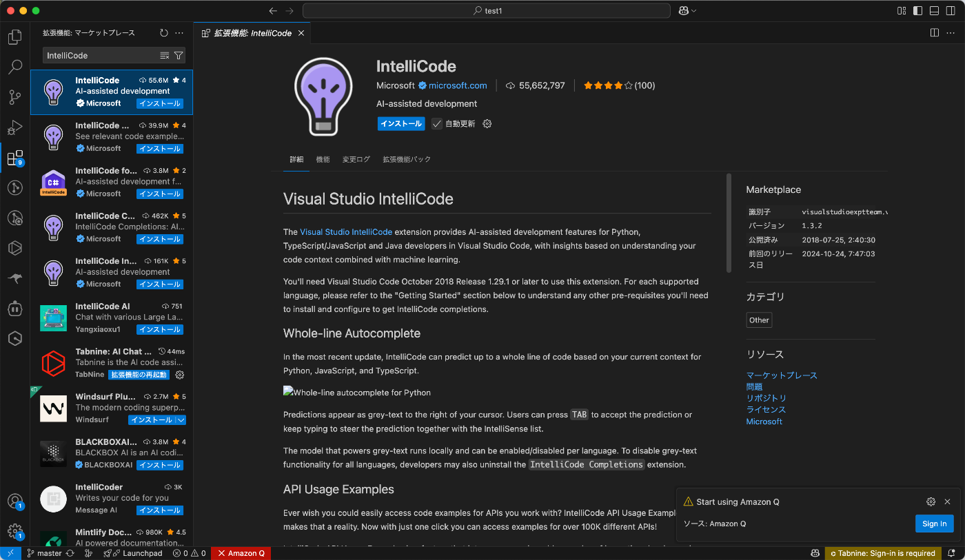Open the Manage gear in activity bar

click(14, 531)
